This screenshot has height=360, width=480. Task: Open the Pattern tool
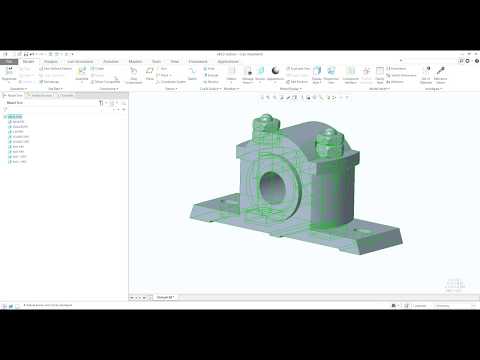pyautogui.click(x=231, y=73)
